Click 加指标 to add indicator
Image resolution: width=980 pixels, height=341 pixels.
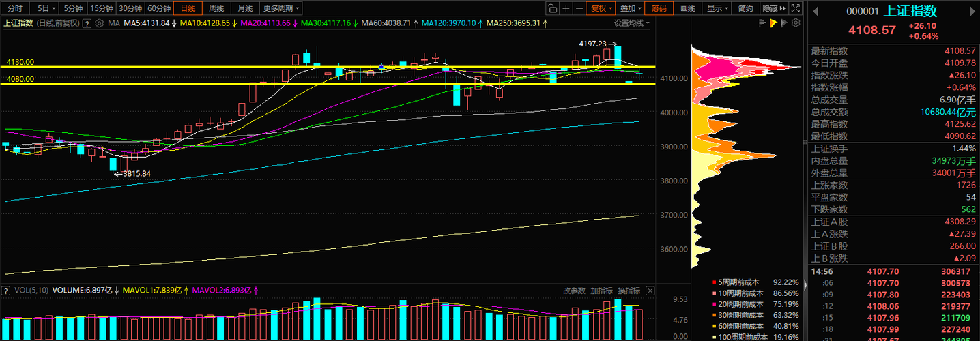pos(602,291)
